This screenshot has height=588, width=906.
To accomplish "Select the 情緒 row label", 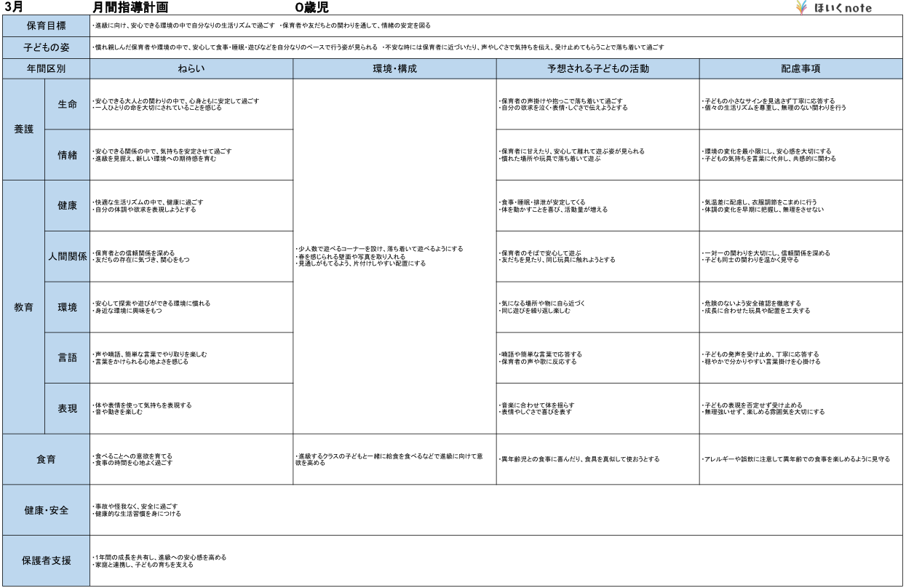I will pyautogui.click(x=68, y=154).
